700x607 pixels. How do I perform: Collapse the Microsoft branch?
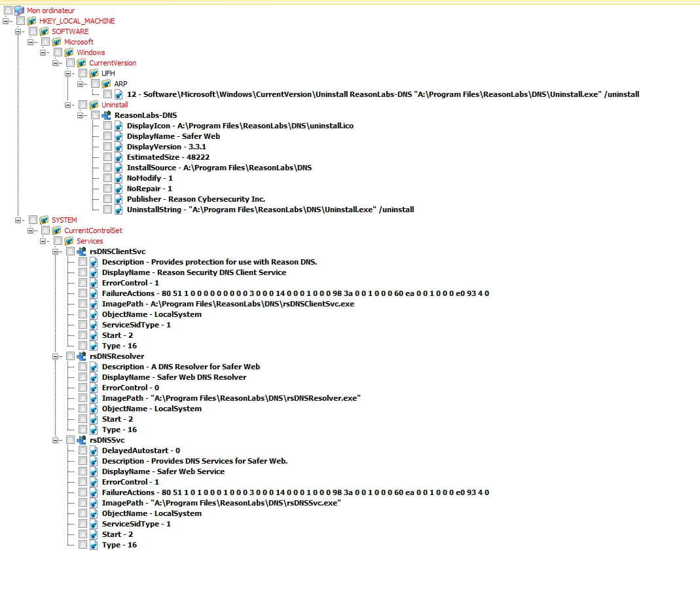click(x=30, y=42)
